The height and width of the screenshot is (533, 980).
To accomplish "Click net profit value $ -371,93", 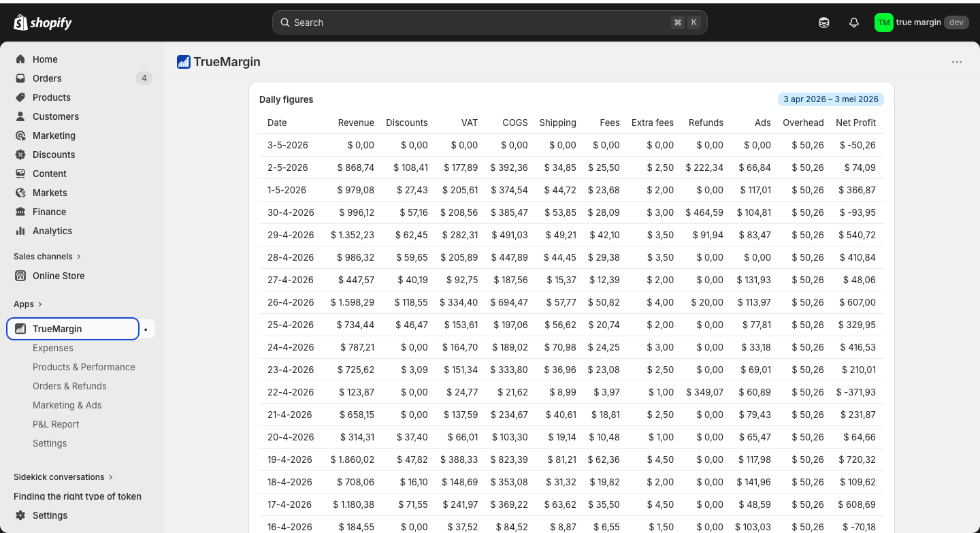I will 855,392.
